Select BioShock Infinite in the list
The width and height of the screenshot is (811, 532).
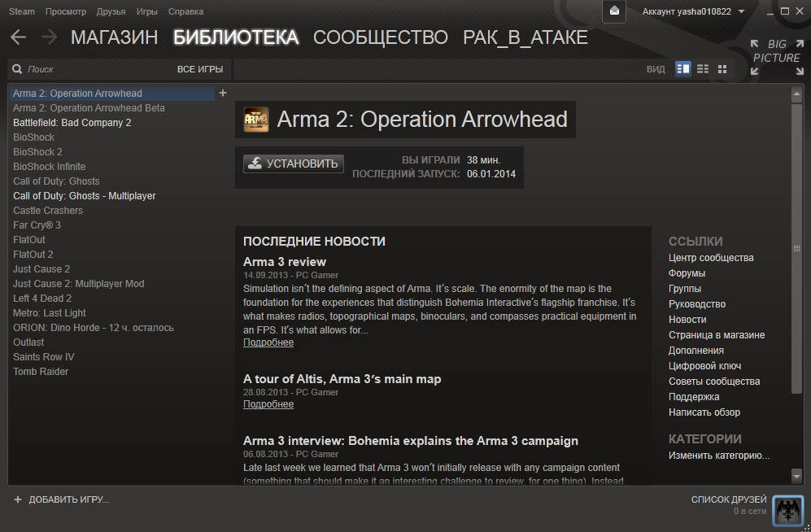(x=49, y=167)
